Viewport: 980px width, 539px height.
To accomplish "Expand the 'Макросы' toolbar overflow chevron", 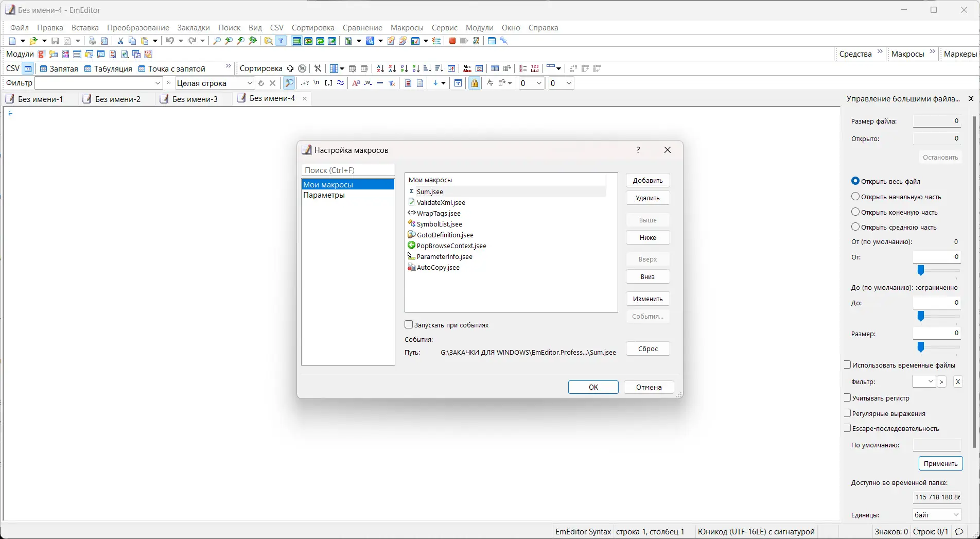I will [x=933, y=52].
